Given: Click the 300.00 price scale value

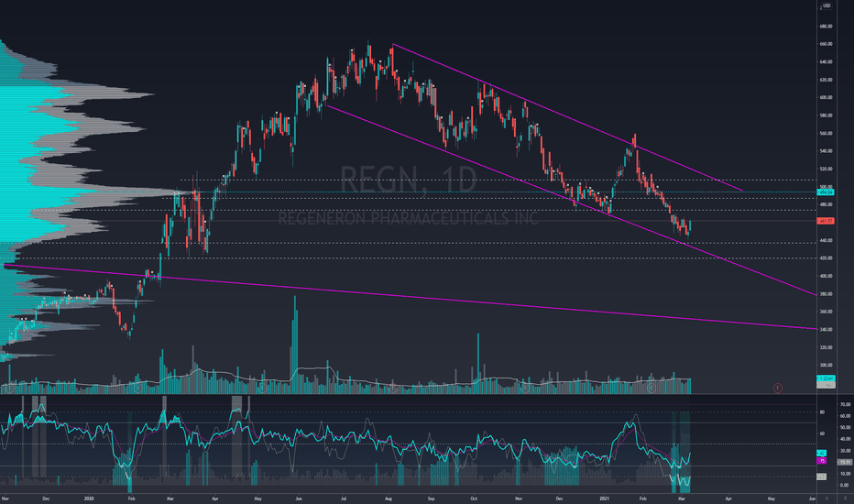Looking at the screenshot, I should point(827,365).
